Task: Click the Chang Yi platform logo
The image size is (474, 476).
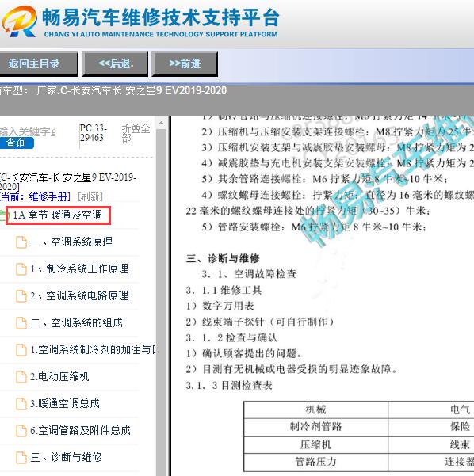Action: 19,21
